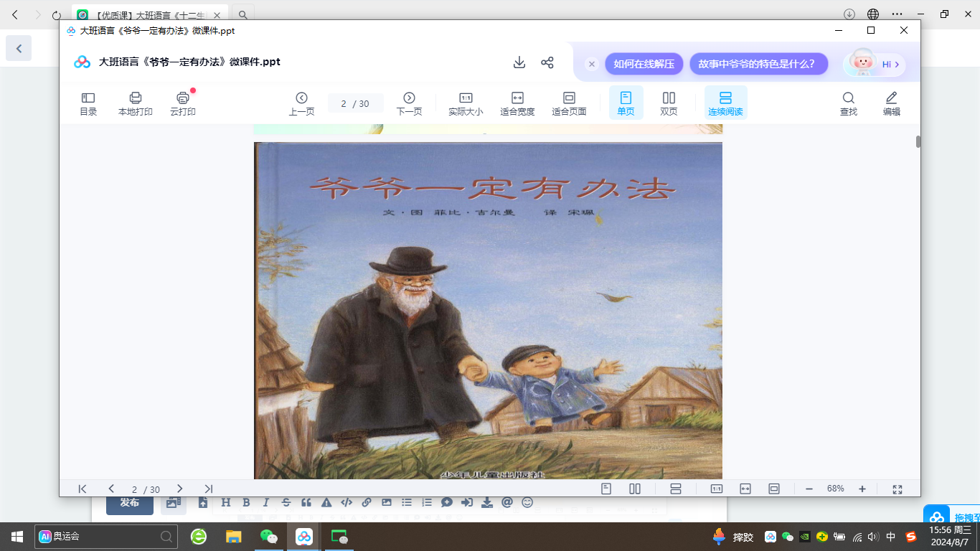Jump to last page in bottom bar

tap(209, 489)
